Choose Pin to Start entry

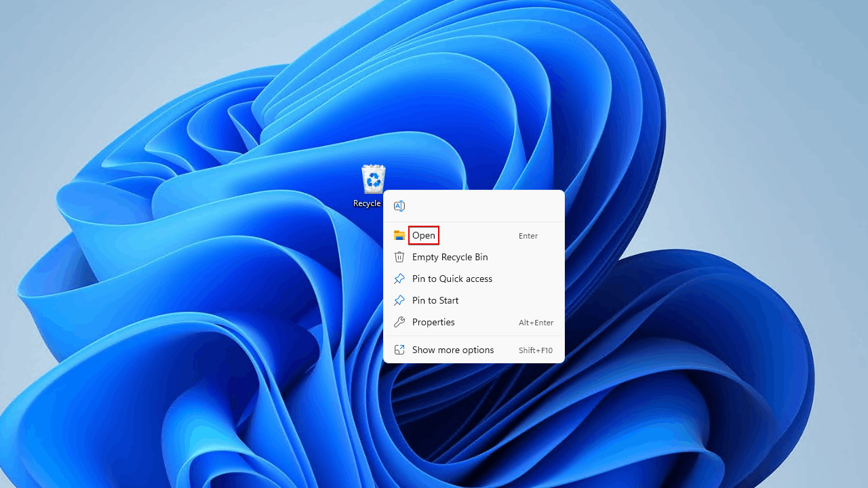[x=474, y=300]
